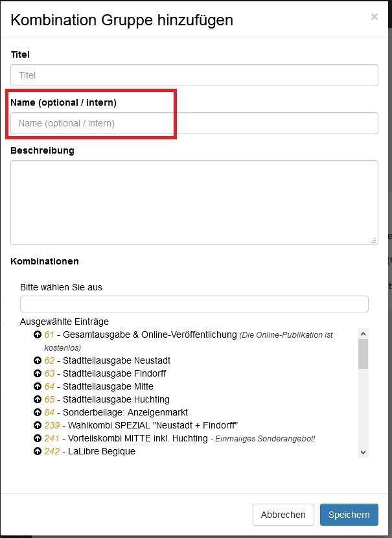Click up-arrow icon for Vorteilskombi MITTE entry
The image size is (392, 538).
tap(38, 438)
